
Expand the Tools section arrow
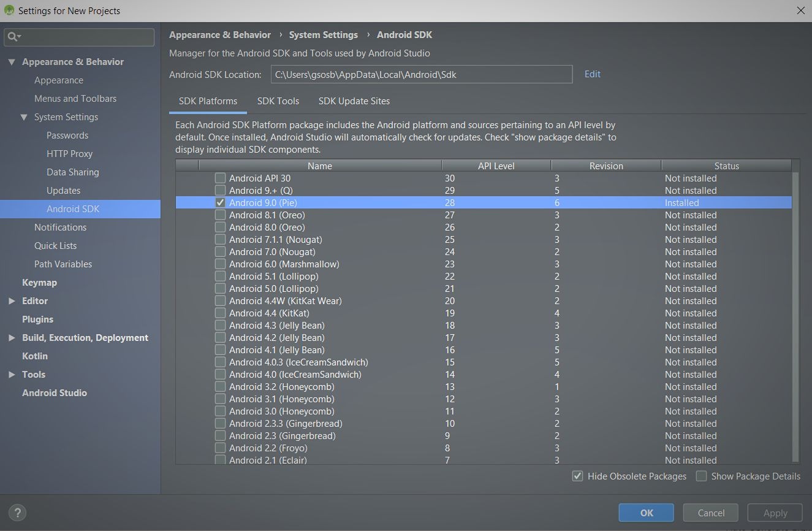tap(12, 375)
